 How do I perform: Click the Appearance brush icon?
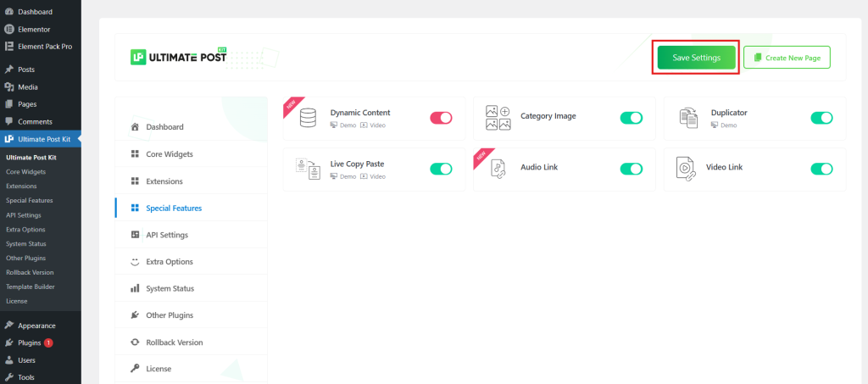tap(8, 326)
